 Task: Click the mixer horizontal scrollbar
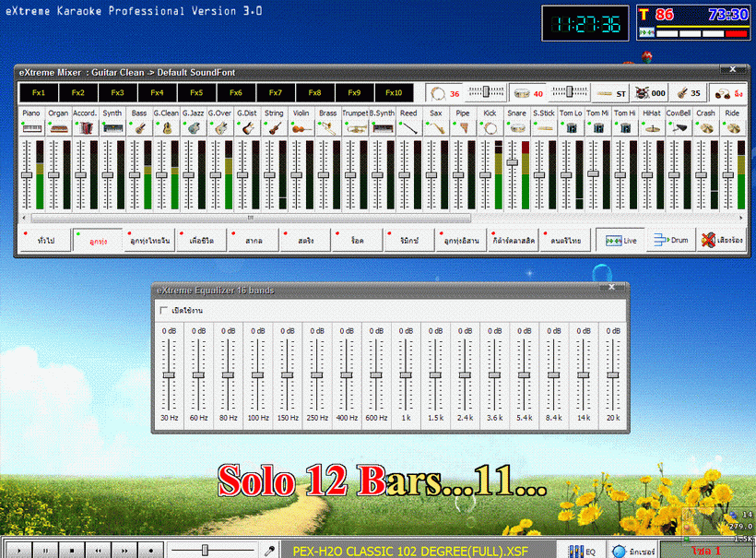251,218
